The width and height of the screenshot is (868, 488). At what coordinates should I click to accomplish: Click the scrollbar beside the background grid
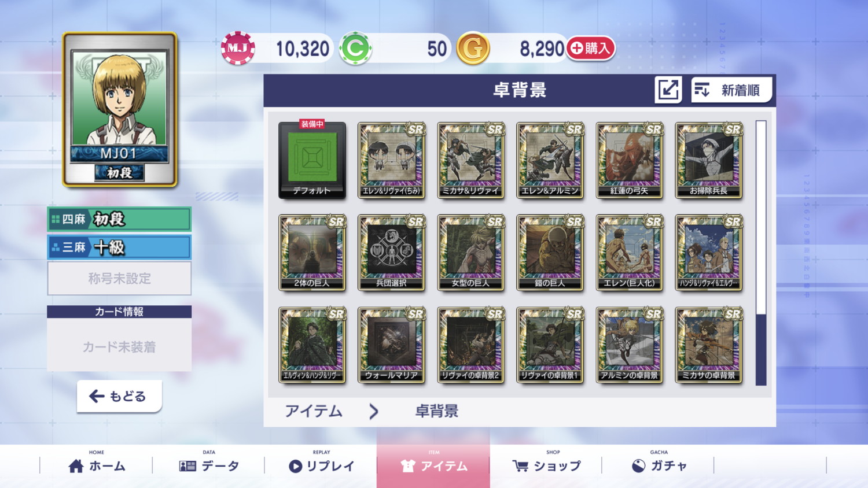coord(761,253)
